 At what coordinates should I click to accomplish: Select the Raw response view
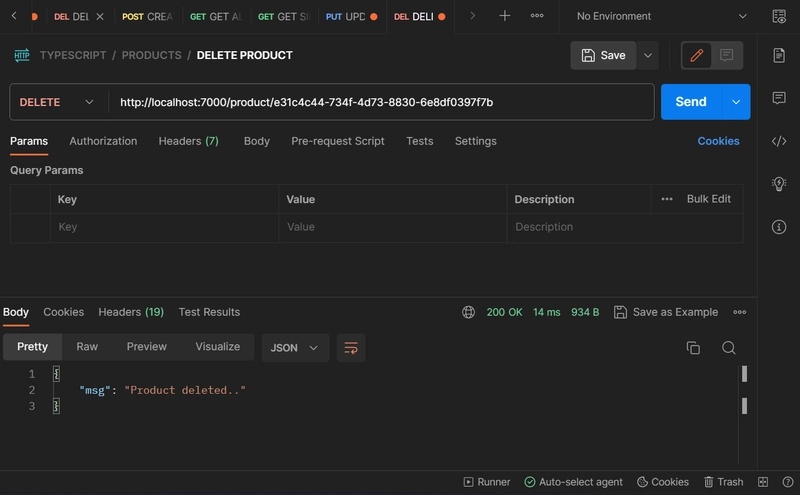(x=87, y=346)
